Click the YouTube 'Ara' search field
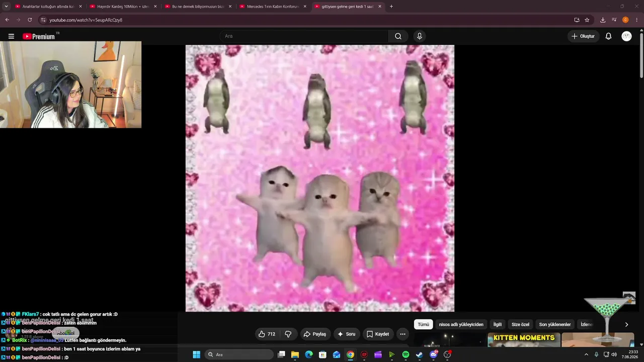This screenshot has width=644, height=362. [x=304, y=36]
